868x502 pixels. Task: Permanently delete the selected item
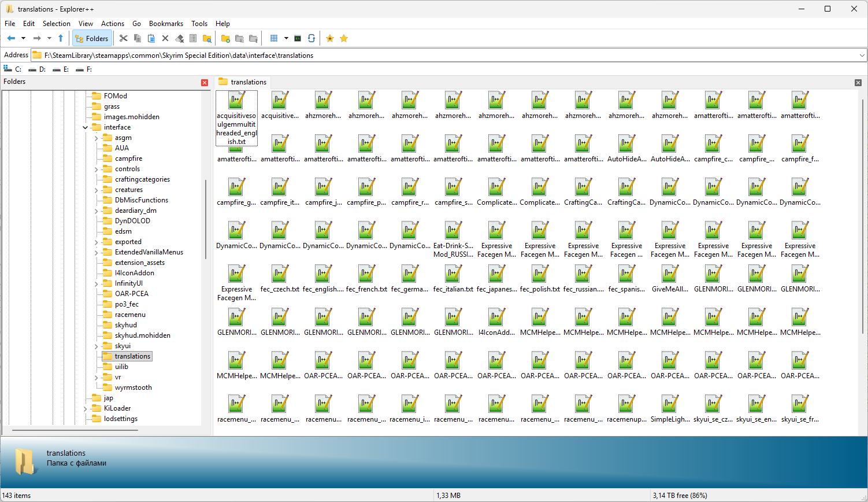click(x=179, y=38)
